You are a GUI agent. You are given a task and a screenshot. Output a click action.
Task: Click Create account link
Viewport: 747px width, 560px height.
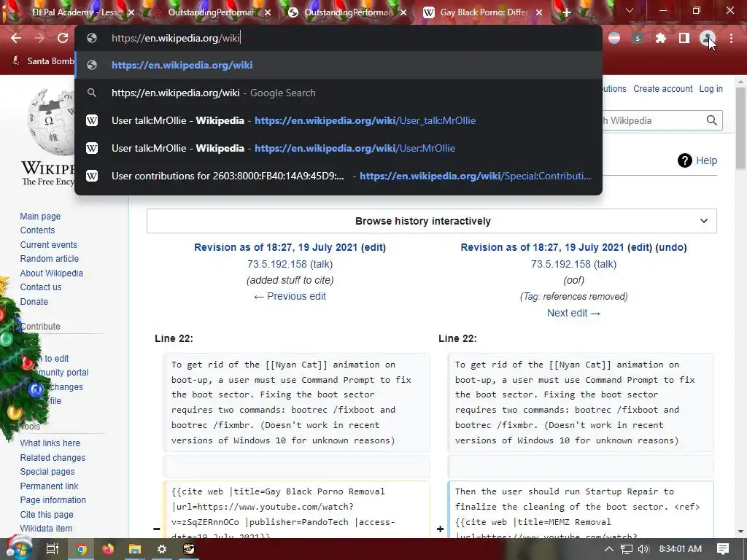tap(662, 88)
